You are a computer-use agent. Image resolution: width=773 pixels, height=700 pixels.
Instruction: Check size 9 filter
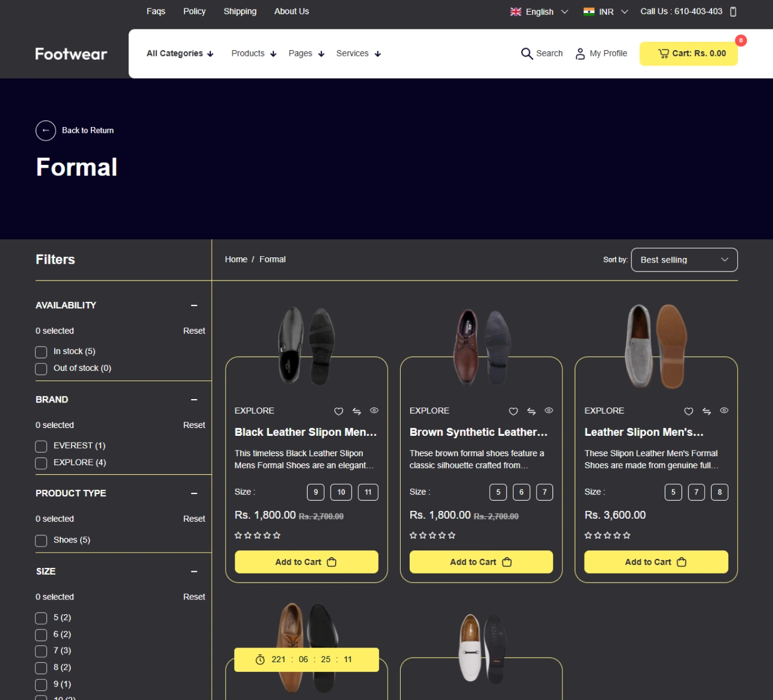[41, 685]
